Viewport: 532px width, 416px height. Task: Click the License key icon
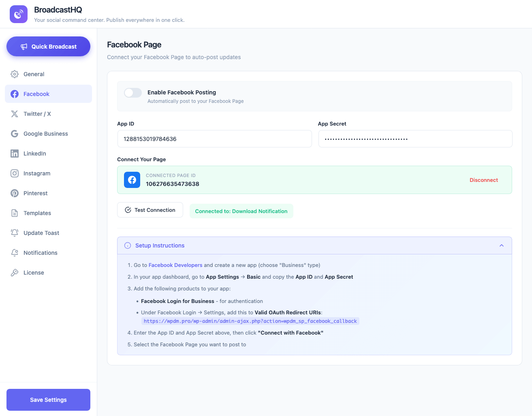point(15,273)
